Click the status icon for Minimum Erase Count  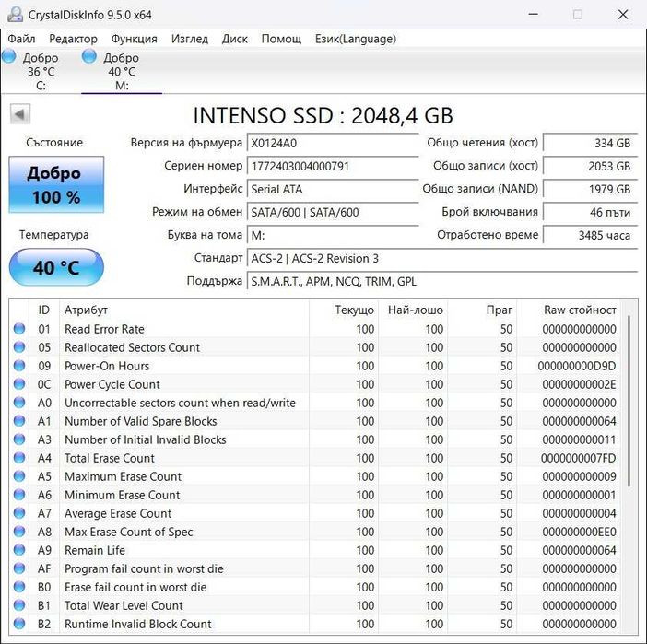[19, 495]
